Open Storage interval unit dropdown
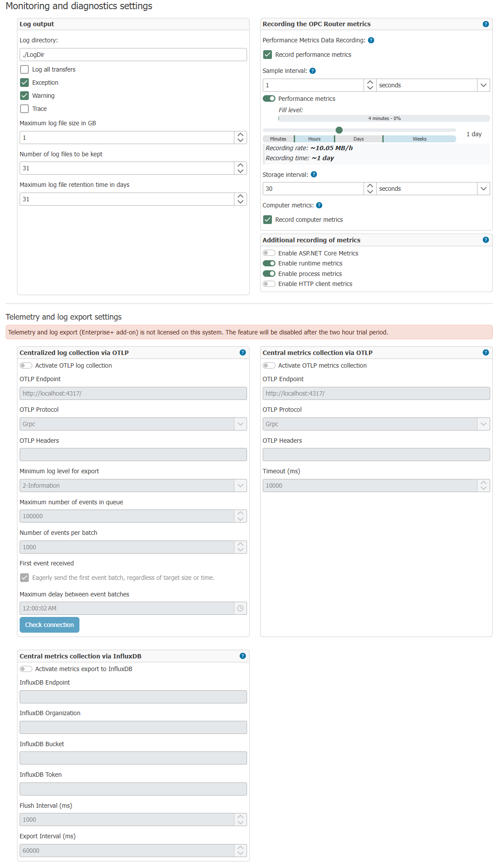 (483, 189)
